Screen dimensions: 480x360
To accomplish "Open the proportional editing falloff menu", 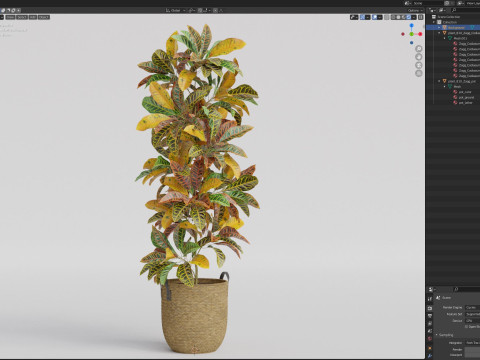I will (x=221, y=10).
